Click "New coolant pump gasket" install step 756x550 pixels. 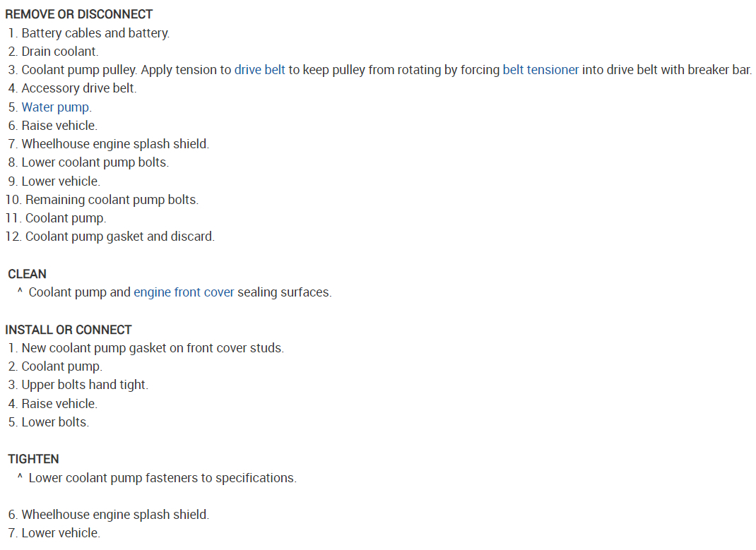(x=153, y=348)
